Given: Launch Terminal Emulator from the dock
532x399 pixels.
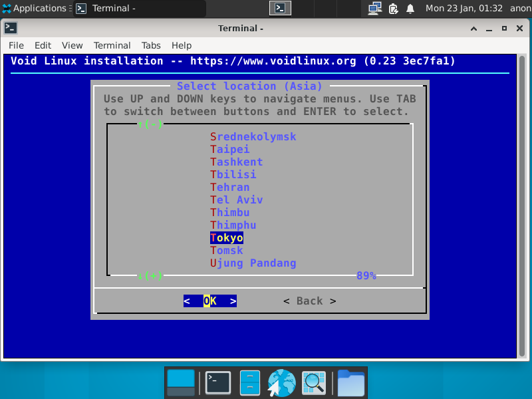Looking at the screenshot, I should point(218,383).
